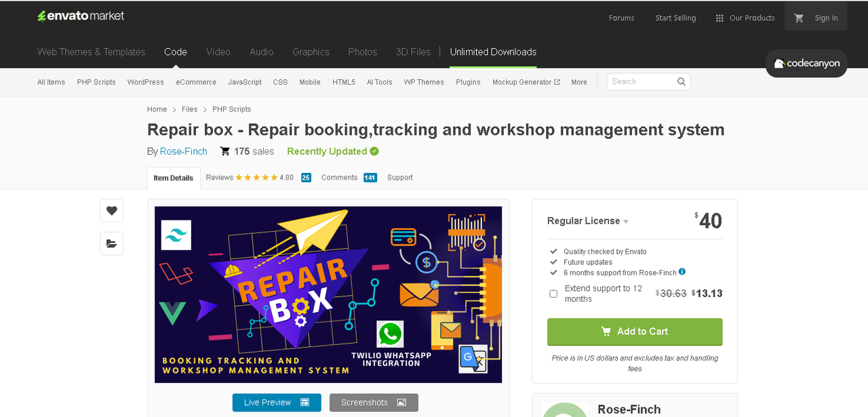Click the item title Repair box heading
The width and height of the screenshot is (868, 417).
click(x=436, y=130)
